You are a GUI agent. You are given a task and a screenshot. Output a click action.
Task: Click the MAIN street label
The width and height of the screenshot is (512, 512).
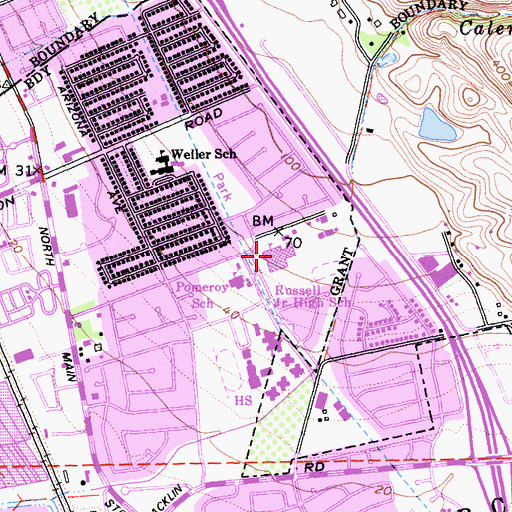69,367
